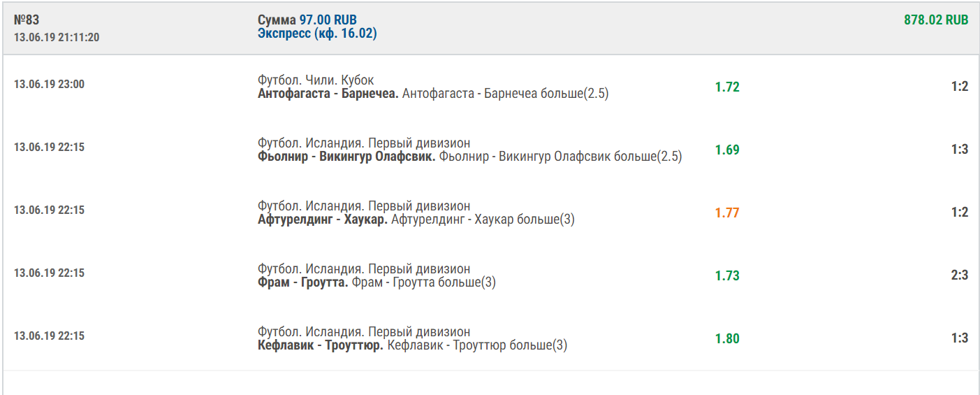Open the Афтурелдинг - Хаукар match
The height and width of the screenshot is (395, 980).
tap(322, 220)
